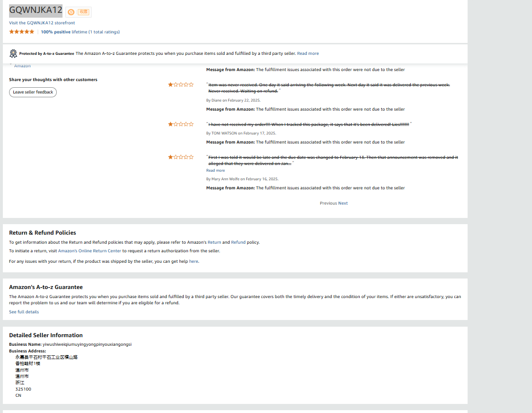Viewport: 532px width, 413px height.
Task: Click the 'here' help link for returns
Action: (x=193, y=261)
